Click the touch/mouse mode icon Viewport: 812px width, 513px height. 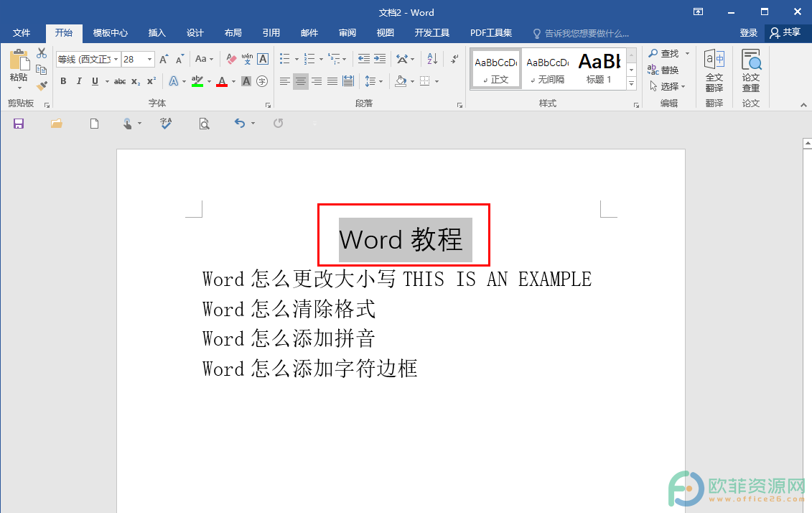tap(127, 124)
